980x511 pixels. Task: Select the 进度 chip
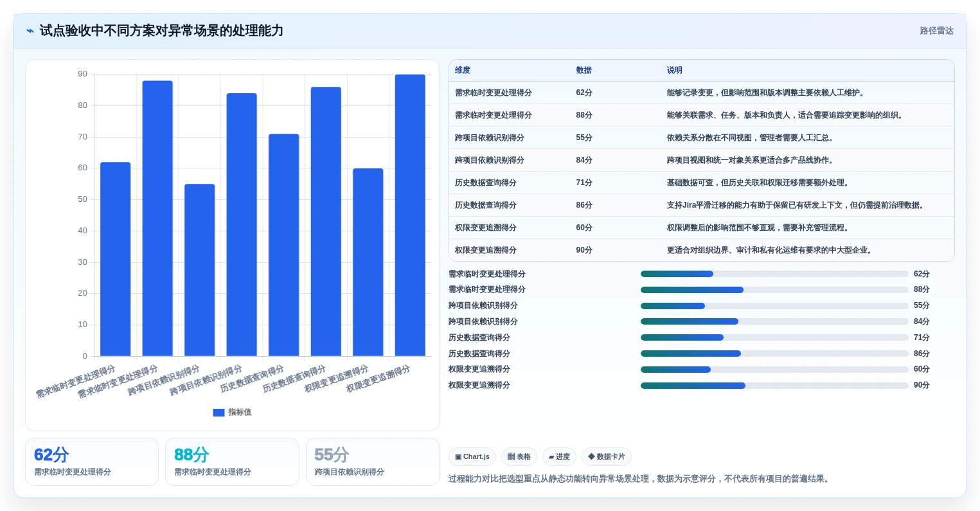(559, 457)
